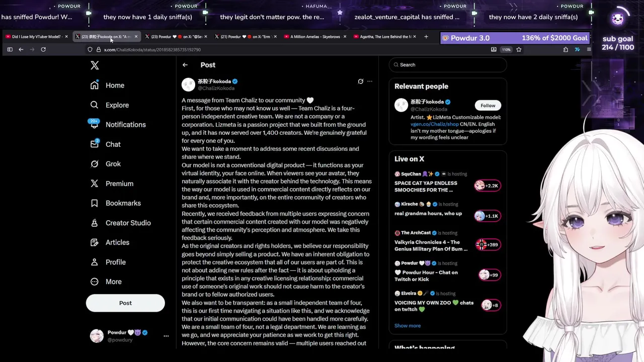Join SquChan's SPACE CAT YAP live
Image resolution: width=644 pixels, height=362 pixels.
pyautogui.click(x=426, y=187)
